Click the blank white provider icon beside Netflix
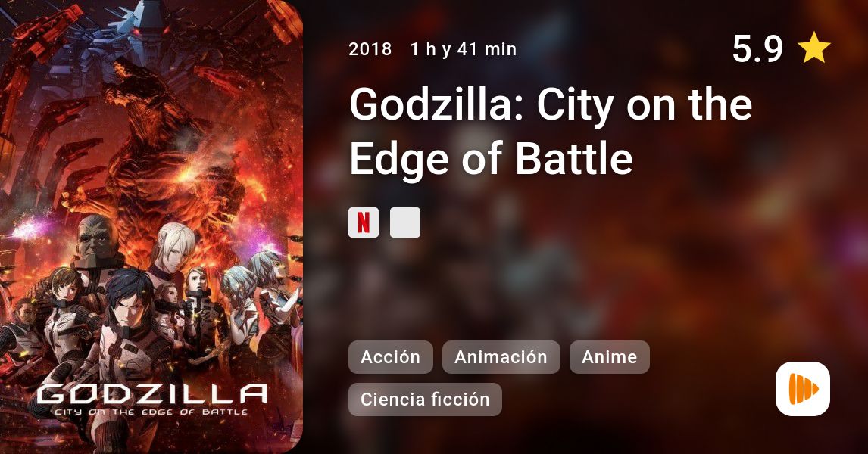This screenshot has height=454, width=868. 405,222
